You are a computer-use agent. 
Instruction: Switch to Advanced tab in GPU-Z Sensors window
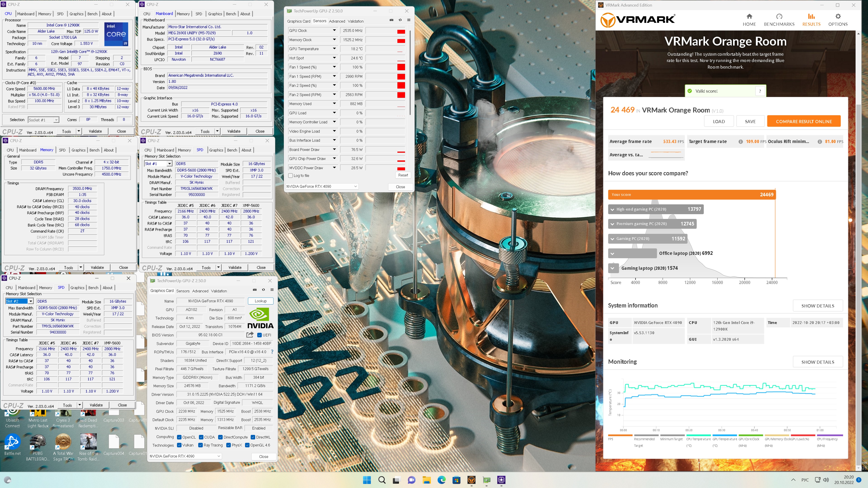click(x=337, y=21)
